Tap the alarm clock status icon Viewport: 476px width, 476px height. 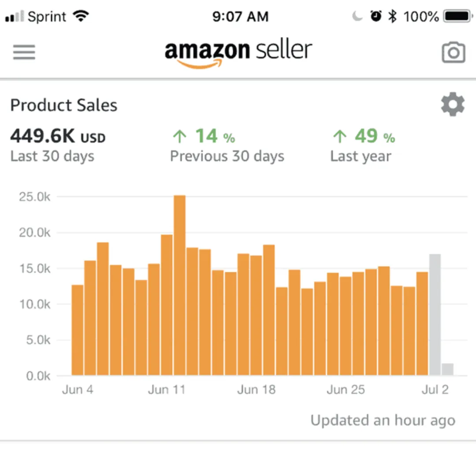376,17
